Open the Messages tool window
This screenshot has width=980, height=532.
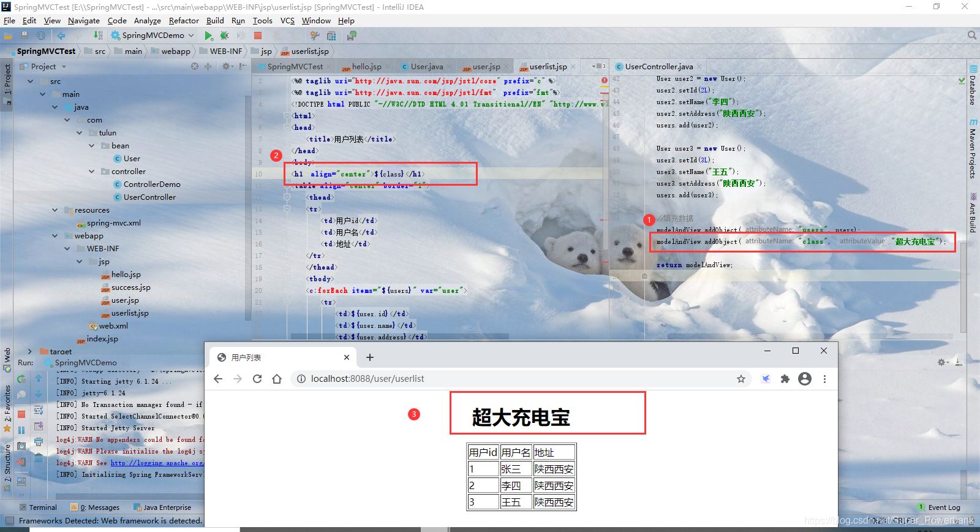click(95, 507)
